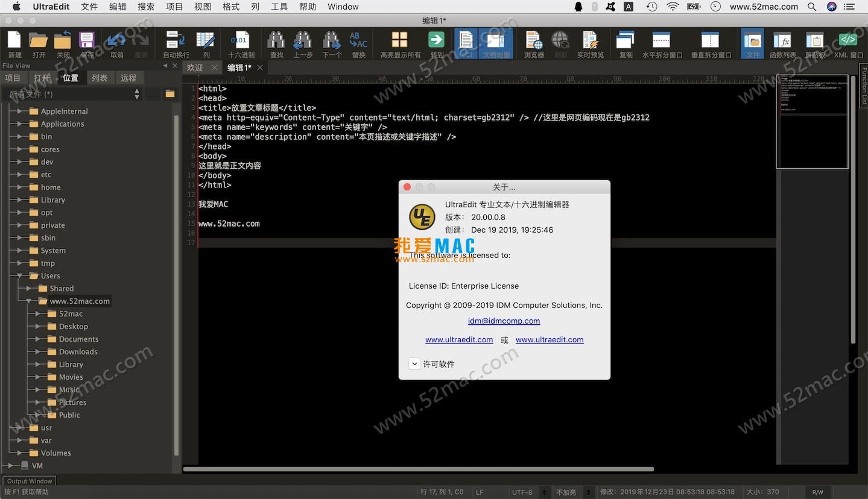This screenshot has height=499, width=868.
Task: Click the 打开 open file toolbar icon
Action: pyautogui.click(x=39, y=43)
